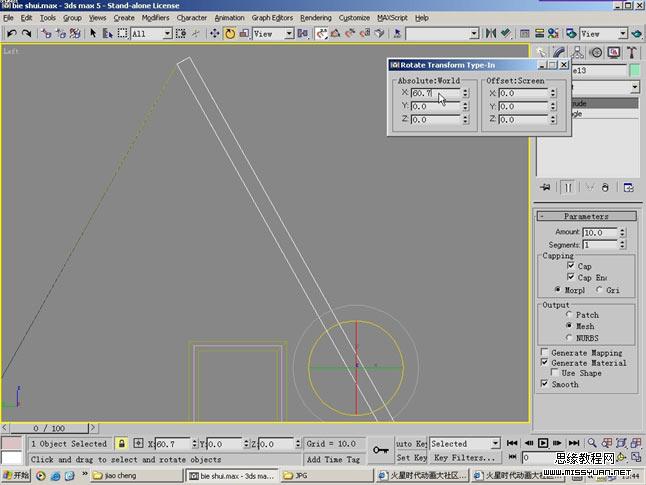Viewport: 646px width, 485px height.
Task: Toggle the 3D Snap icon
Action: 321,33
